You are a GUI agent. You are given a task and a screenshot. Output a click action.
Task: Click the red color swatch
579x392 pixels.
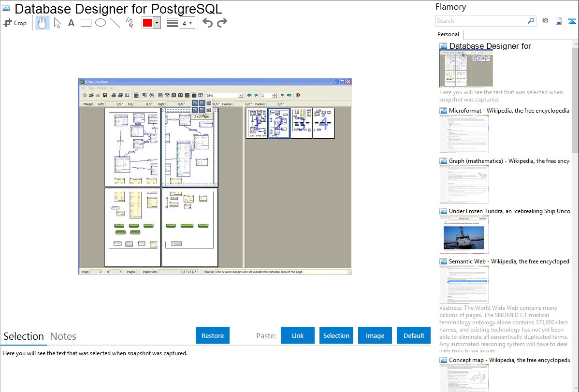(x=147, y=23)
